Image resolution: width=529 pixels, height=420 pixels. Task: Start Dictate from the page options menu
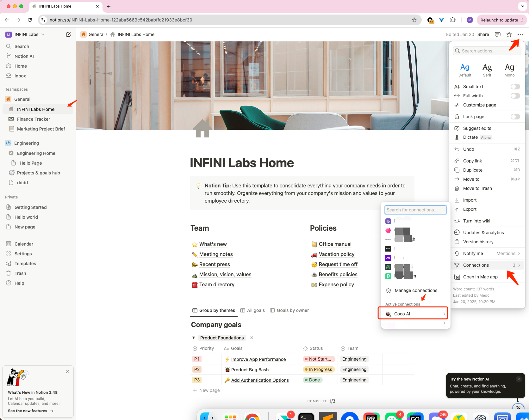coord(470,137)
